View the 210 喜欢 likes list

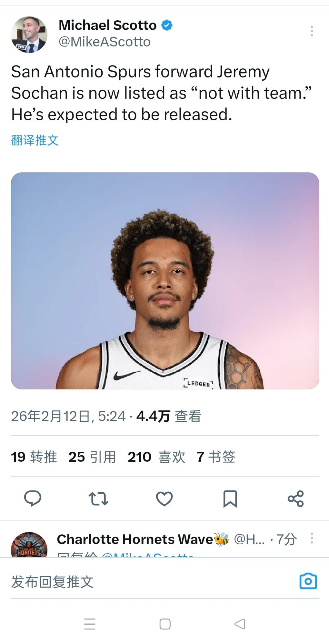[156, 457]
